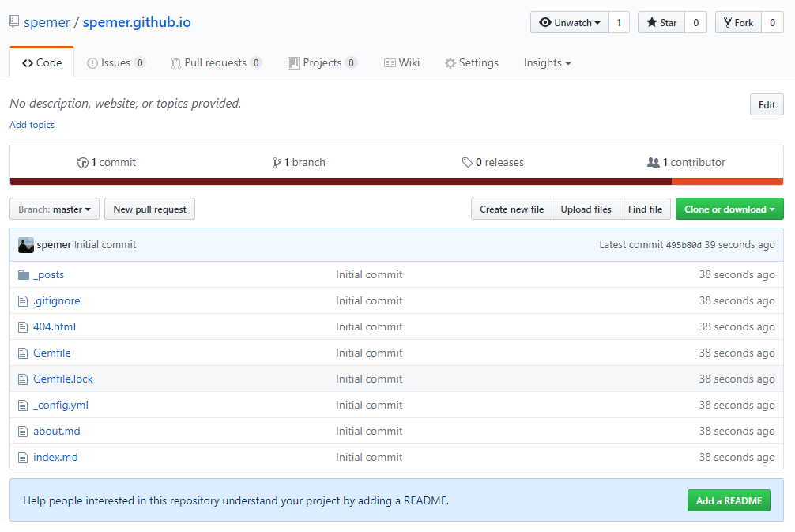The width and height of the screenshot is (795, 532).
Task: Open the 404.html file link
Action: coord(55,327)
